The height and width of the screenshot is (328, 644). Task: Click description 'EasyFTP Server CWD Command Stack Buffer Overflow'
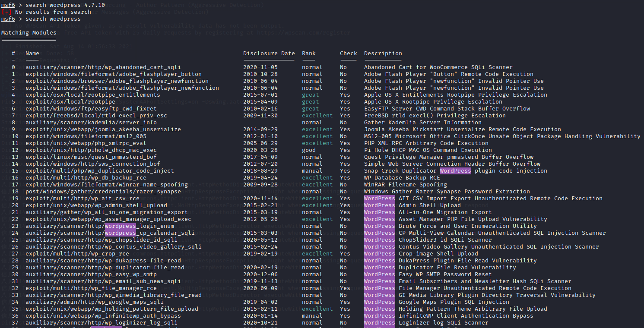pos(447,109)
